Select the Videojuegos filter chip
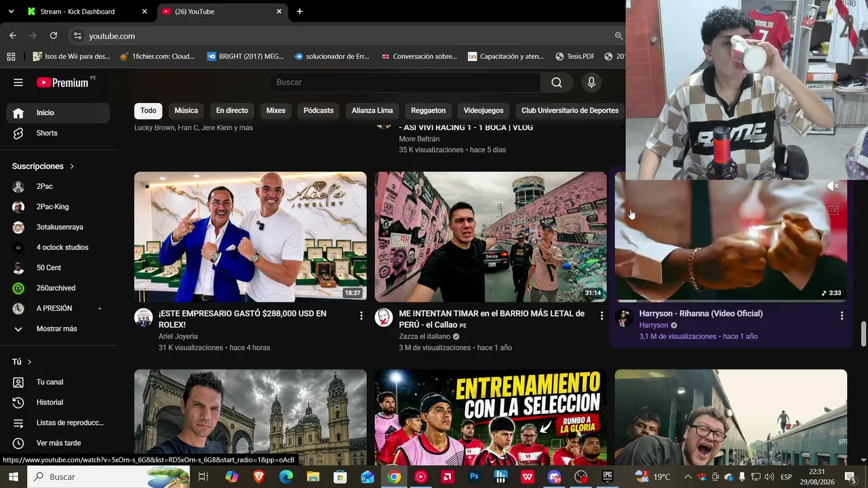 [x=484, y=110]
